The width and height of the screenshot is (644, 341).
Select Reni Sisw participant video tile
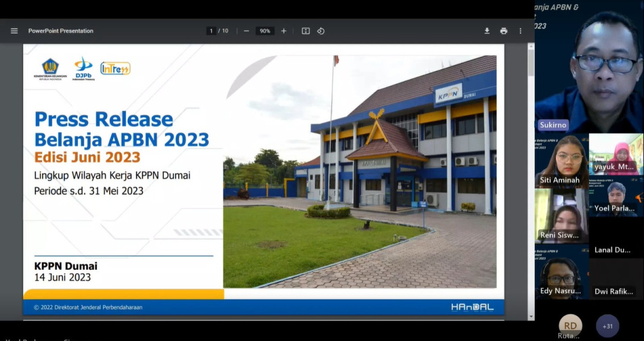(561, 217)
